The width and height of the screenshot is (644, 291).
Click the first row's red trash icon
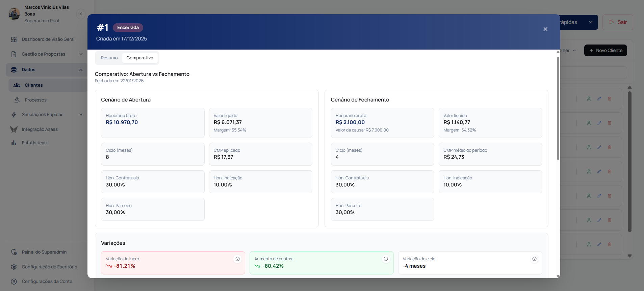click(610, 99)
